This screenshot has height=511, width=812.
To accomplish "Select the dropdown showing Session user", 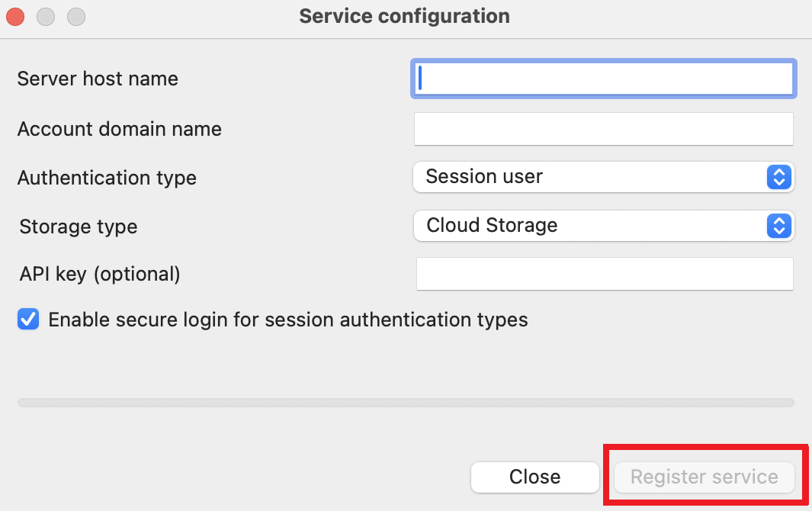I will [x=602, y=177].
